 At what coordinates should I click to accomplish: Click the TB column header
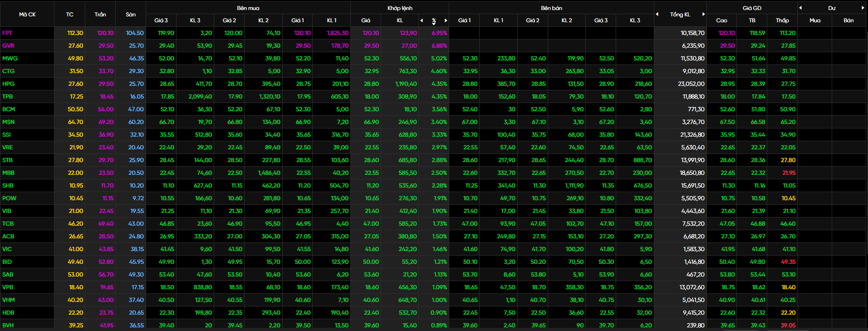(752, 20)
